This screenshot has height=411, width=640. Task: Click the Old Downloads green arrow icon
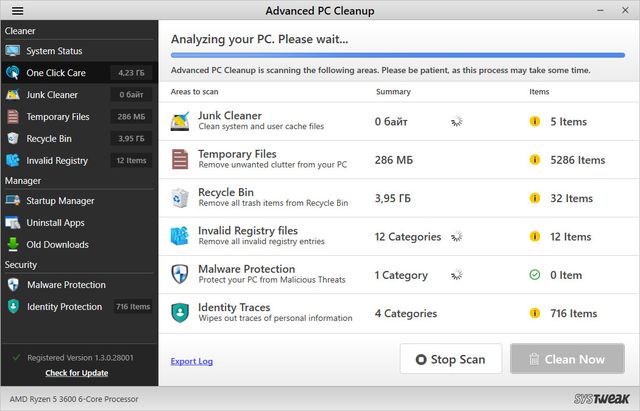13,244
